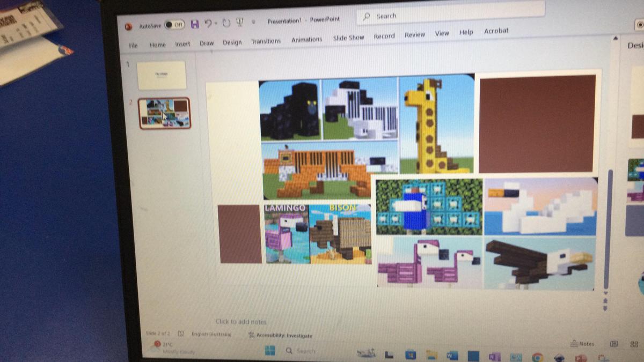This screenshot has height=362, width=644.
Task: Click the PowerPoint icon in the taskbar
Action: pyautogui.click(x=582, y=357)
